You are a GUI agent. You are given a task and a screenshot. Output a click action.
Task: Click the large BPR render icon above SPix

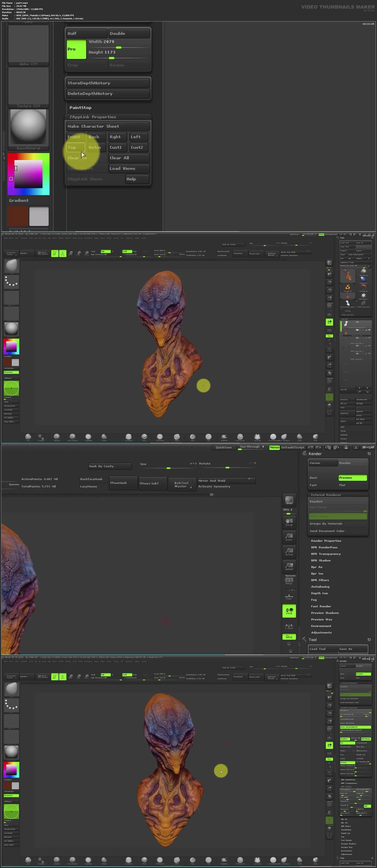tap(289, 500)
